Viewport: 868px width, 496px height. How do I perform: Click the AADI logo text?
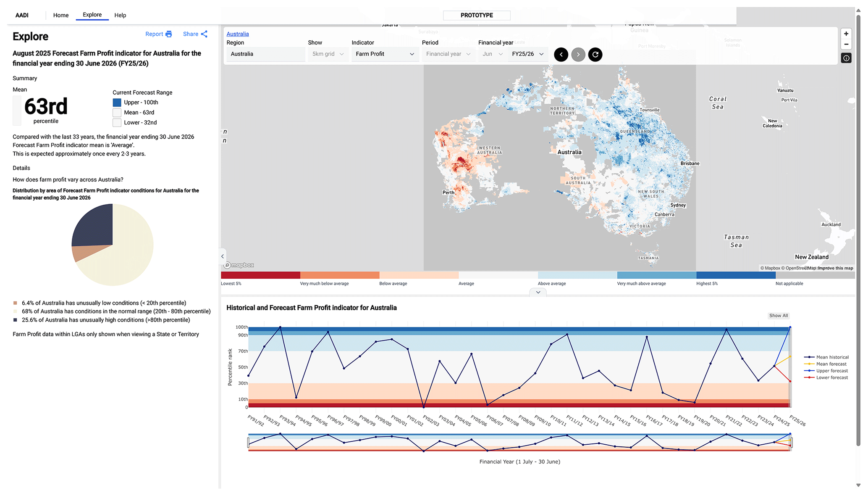[x=22, y=15]
